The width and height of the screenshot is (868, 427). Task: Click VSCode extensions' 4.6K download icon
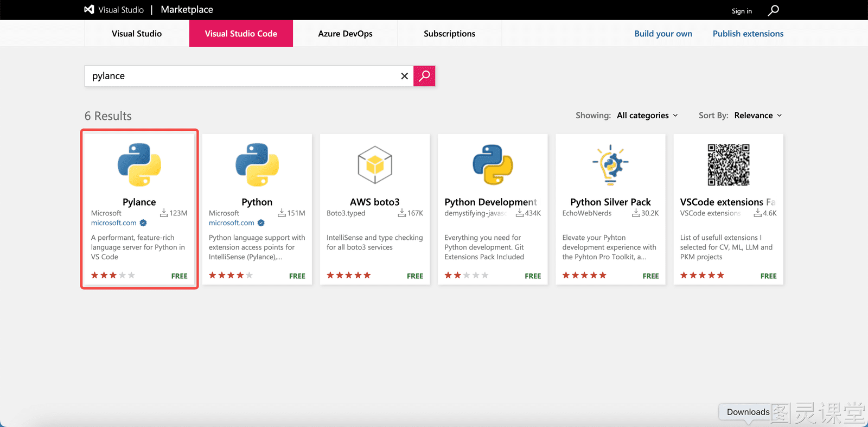tap(758, 213)
